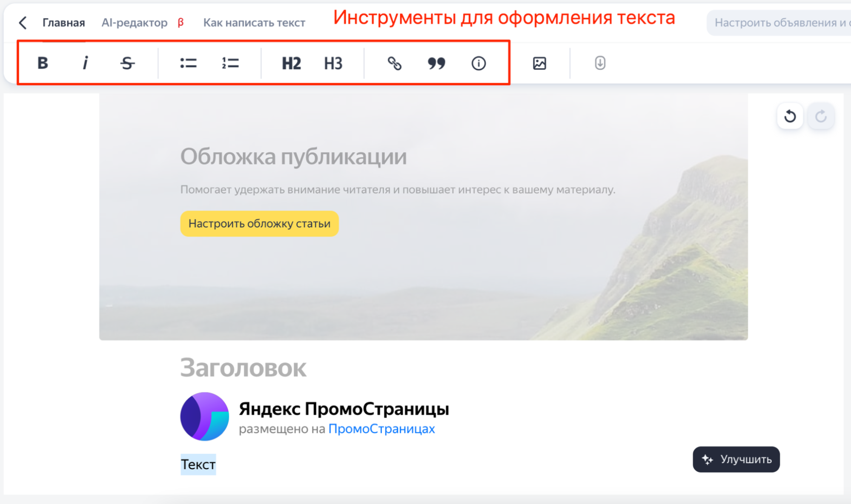Undo the last edit
Screen dimensions: 851x504
790,116
